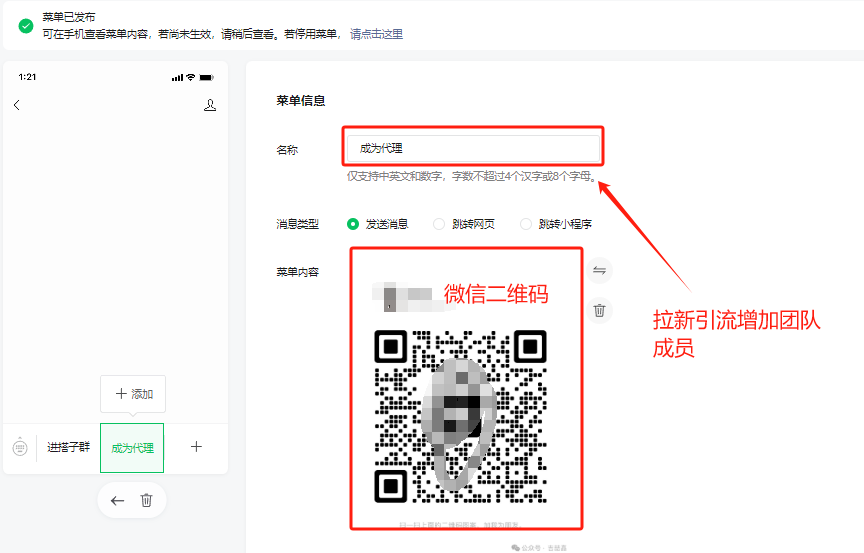Click the battery icon in phone status bar

pos(207,78)
